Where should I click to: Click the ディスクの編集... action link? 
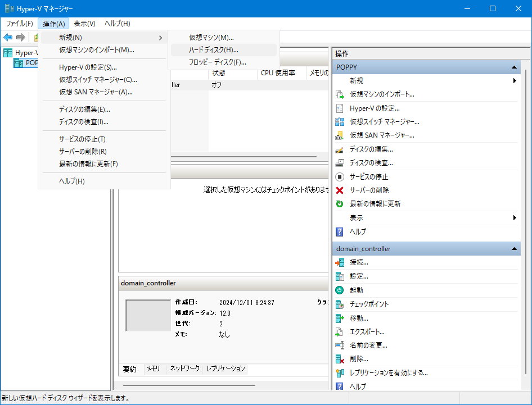coord(371,149)
